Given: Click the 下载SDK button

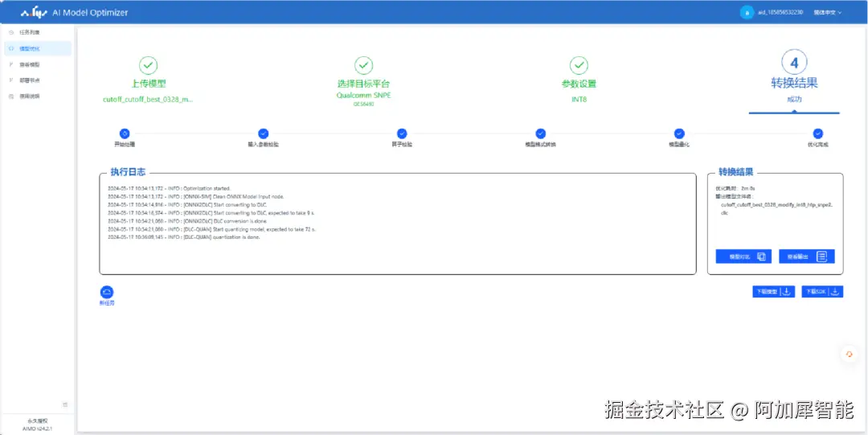Looking at the screenshot, I should 822,292.
